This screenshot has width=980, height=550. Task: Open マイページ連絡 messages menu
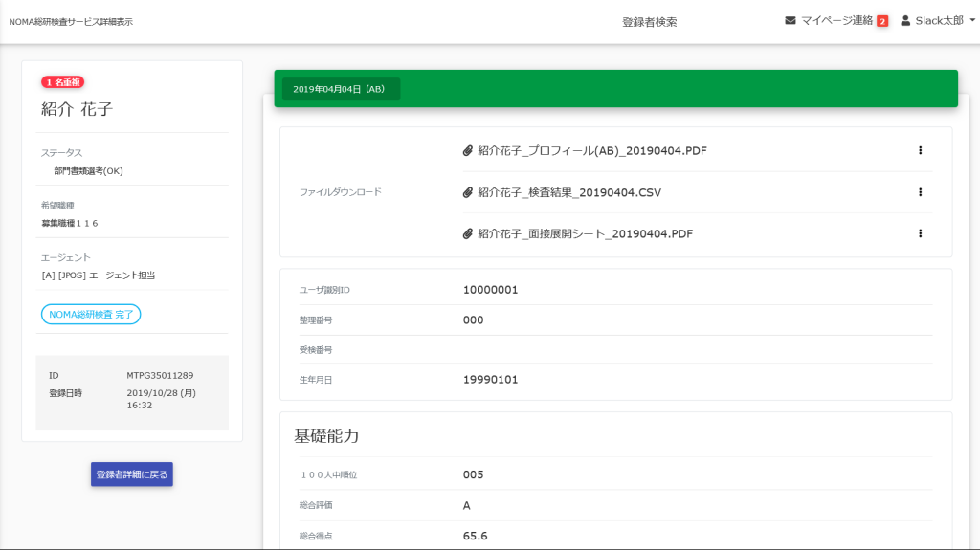click(836, 20)
